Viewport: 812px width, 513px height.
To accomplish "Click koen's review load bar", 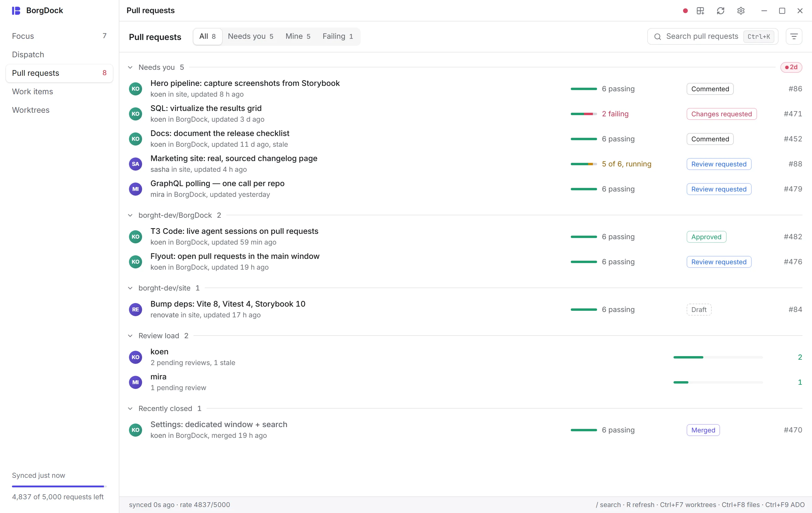I will [x=718, y=357].
